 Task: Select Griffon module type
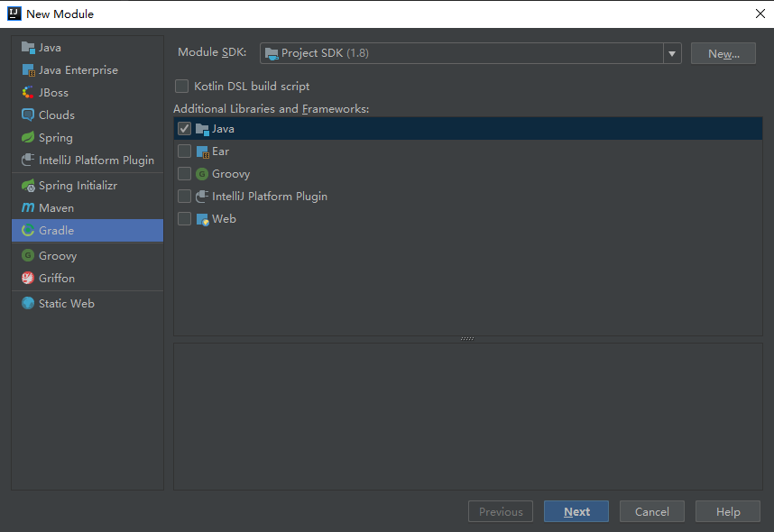(88, 278)
